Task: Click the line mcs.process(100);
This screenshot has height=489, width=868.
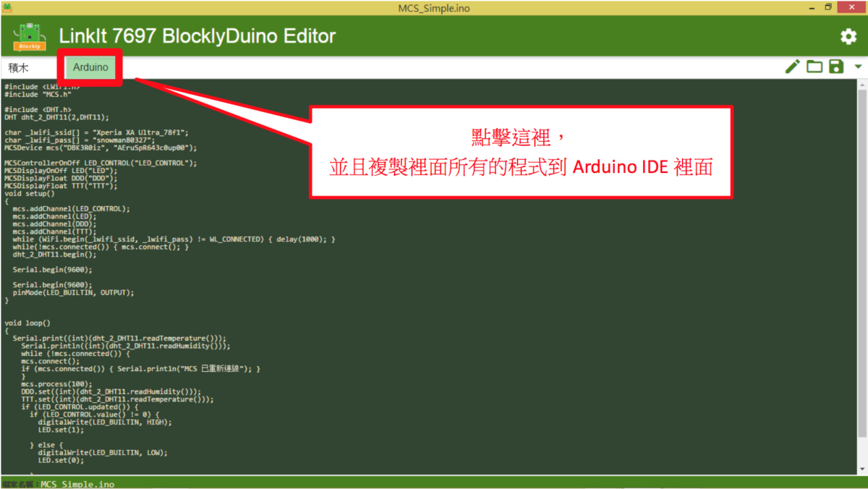Action: pyautogui.click(x=56, y=384)
